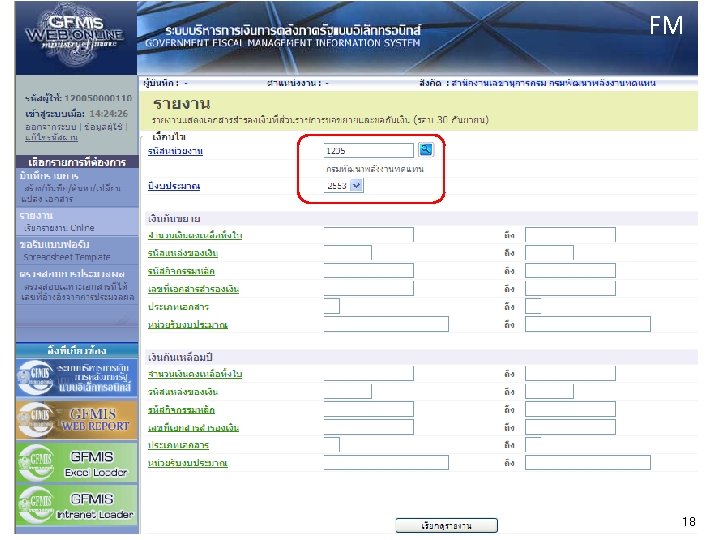
Task: Click หน่วยรับงบประมาณ label link under เงินกันเหลื่อมปี
Action: (188, 463)
